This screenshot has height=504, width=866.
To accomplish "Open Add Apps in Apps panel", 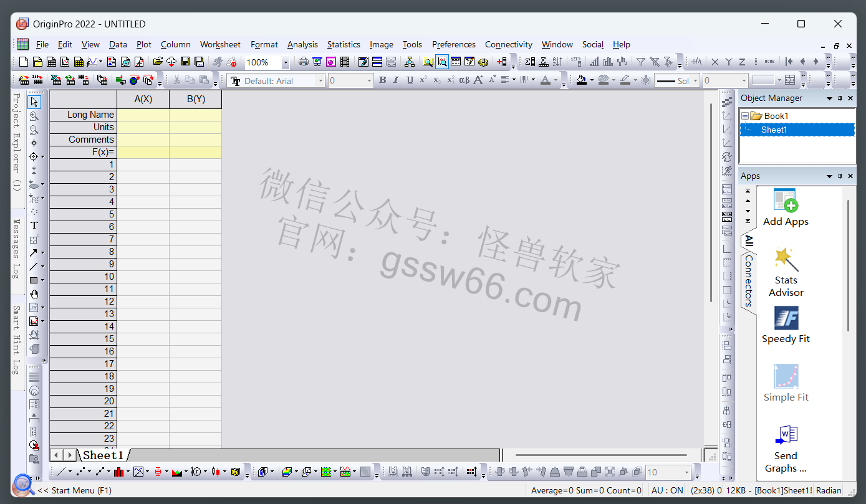I will 786,208.
